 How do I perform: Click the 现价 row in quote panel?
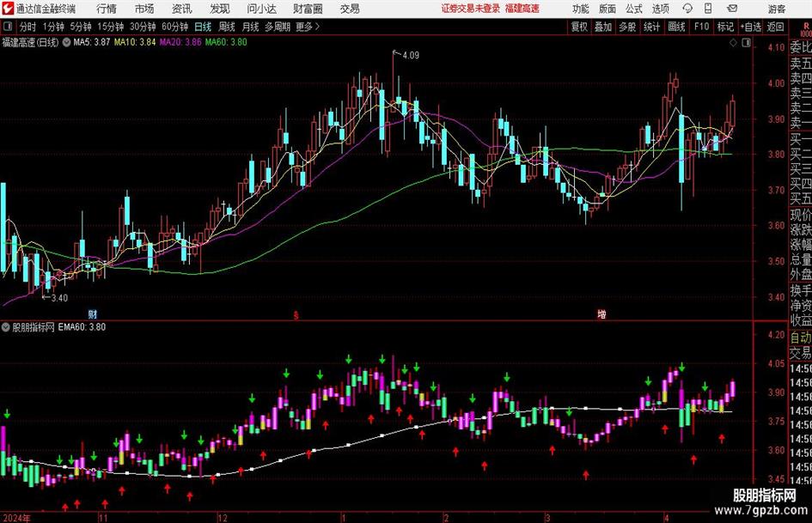tap(801, 215)
